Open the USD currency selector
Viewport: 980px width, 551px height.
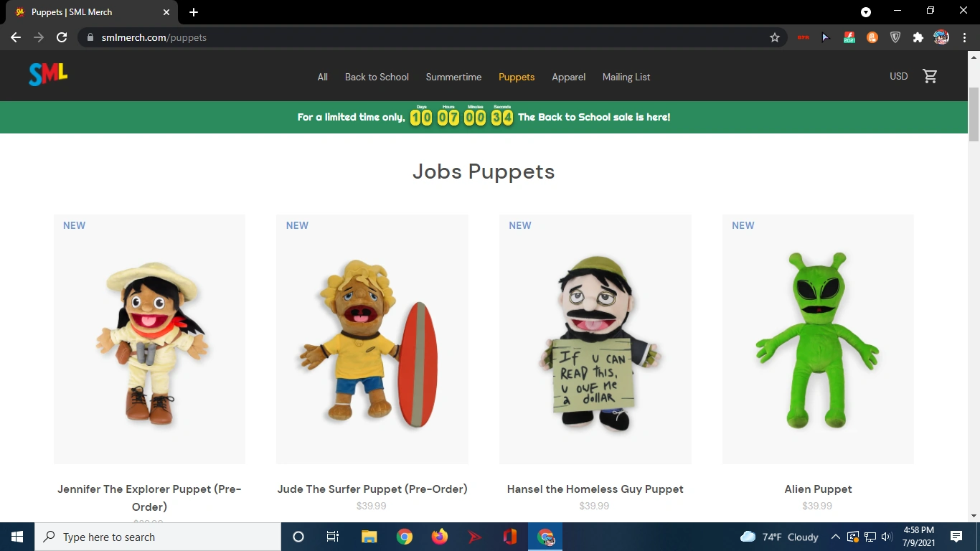pos(897,75)
